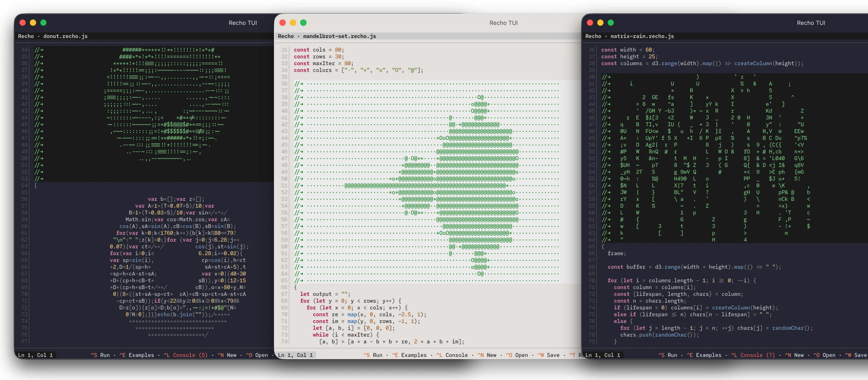Click ^O Open in donut window
The width and height of the screenshot is (868, 380).
257,355
